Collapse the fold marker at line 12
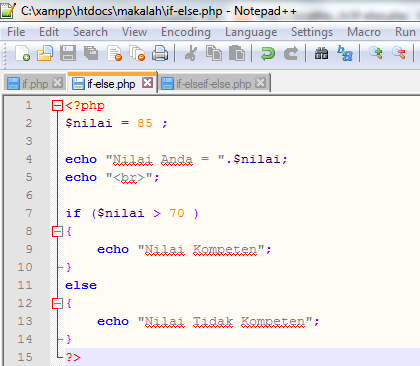Image resolution: width=420 pixels, height=366 pixels. (57, 303)
